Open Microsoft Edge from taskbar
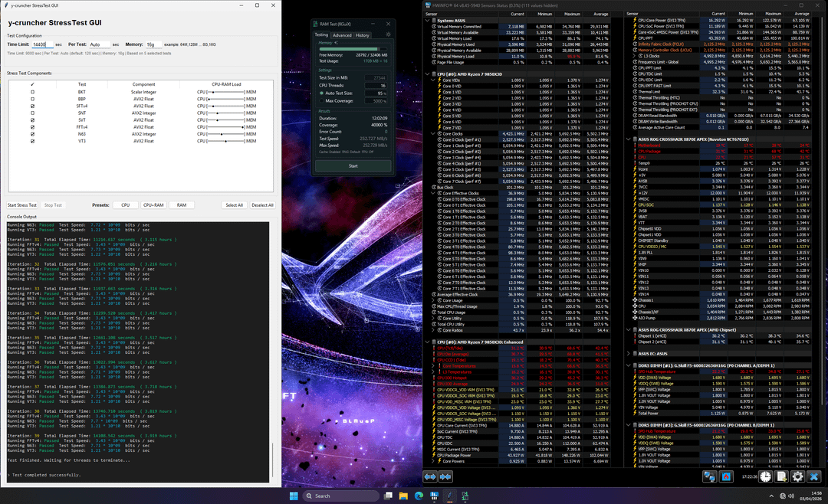 (420, 496)
